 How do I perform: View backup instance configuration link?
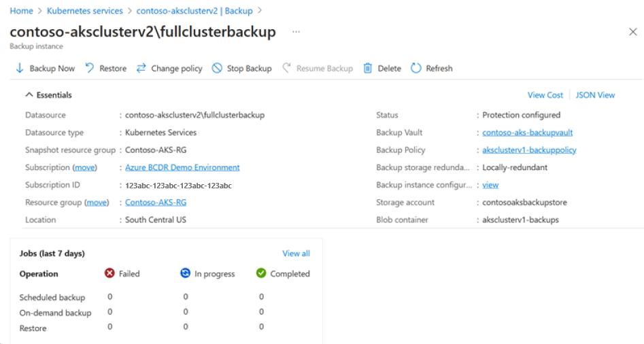[490, 185]
